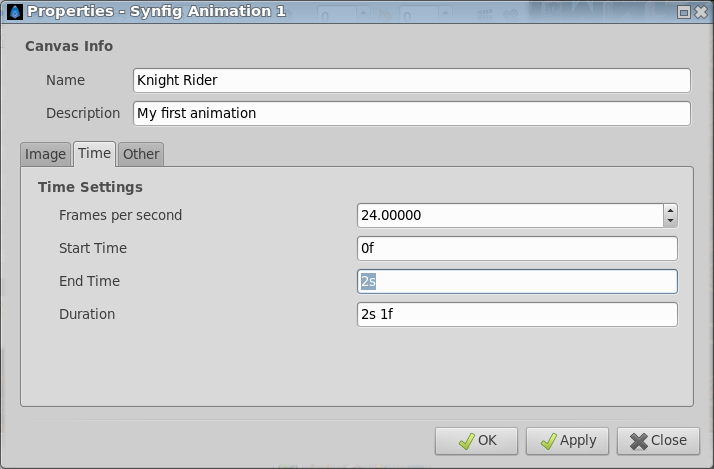
Task: Close the dialog with the title bar X
Action: [701, 12]
